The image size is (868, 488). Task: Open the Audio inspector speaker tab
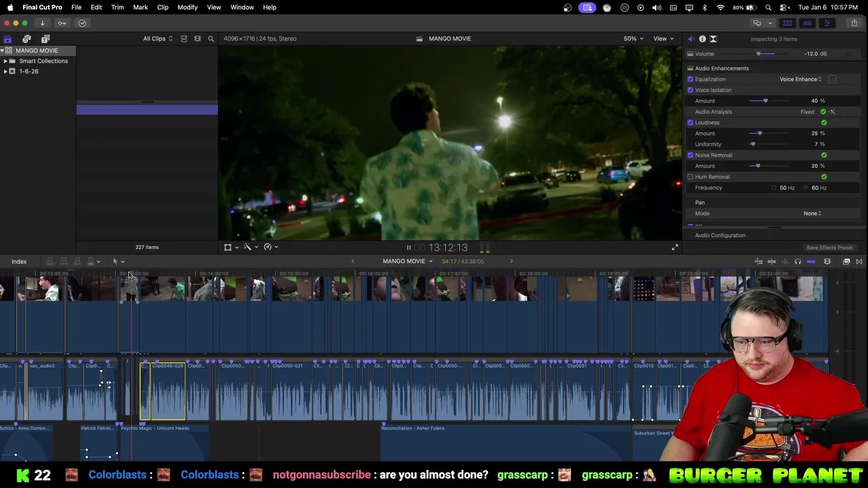691,39
